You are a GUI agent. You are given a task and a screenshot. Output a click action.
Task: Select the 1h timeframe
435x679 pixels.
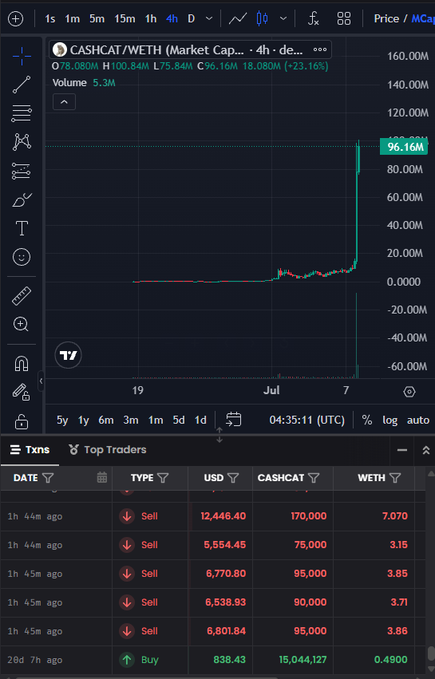coord(151,19)
